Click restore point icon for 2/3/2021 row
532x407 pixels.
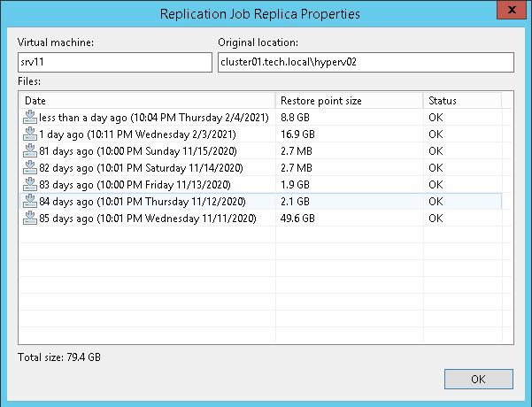(x=30, y=134)
